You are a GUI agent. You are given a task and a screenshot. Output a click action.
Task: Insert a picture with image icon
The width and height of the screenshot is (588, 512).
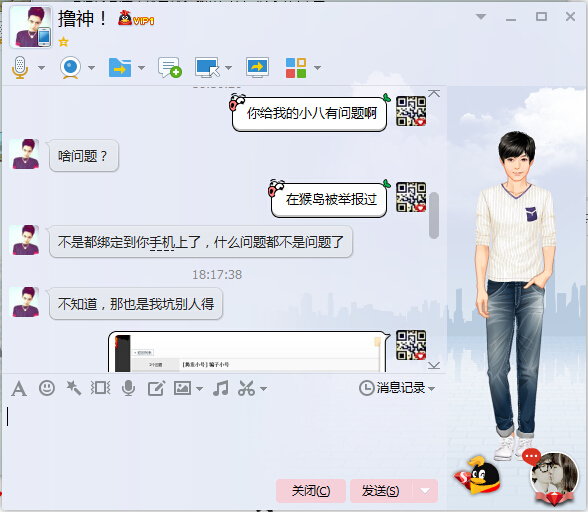pyautogui.click(x=182, y=388)
